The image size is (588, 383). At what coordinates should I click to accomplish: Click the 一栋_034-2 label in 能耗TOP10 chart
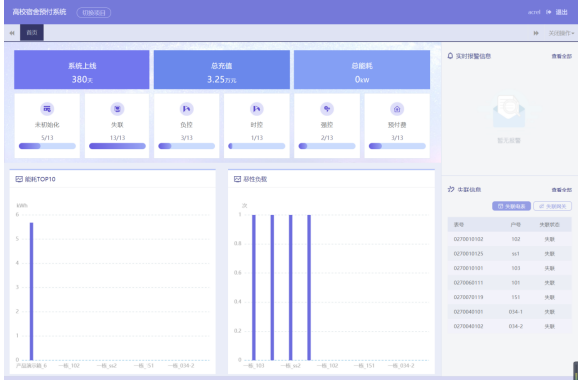(181, 365)
